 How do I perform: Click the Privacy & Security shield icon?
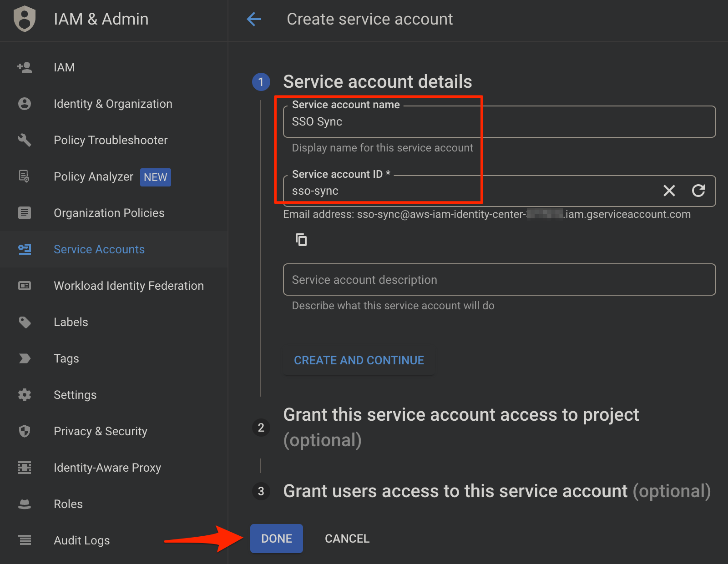(25, 431)
